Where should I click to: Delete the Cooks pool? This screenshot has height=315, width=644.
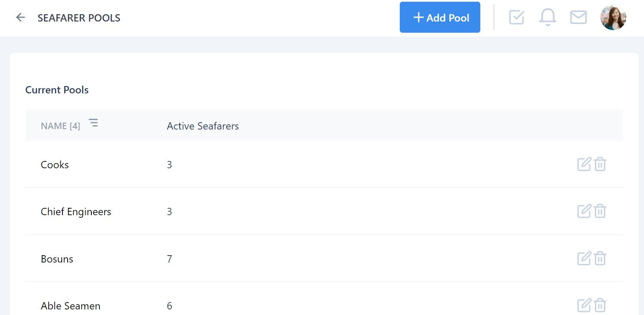click(x=600, y=164)
